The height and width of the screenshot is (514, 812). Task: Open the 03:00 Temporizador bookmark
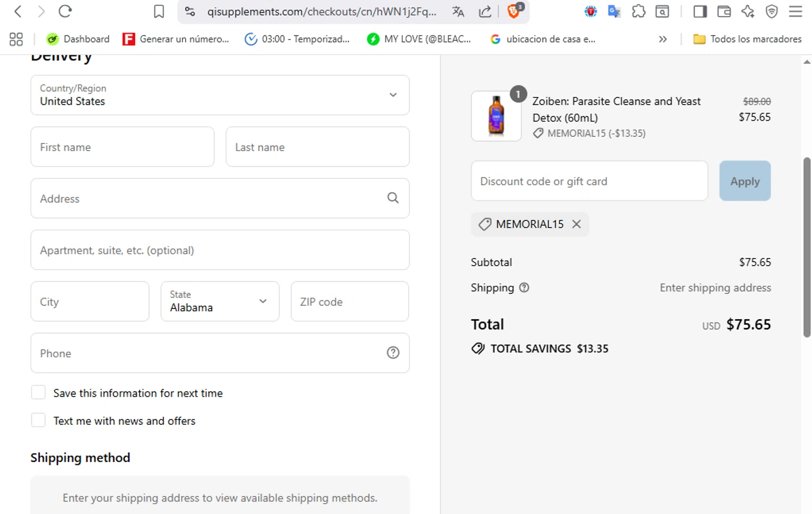click(x=297, y=39)
